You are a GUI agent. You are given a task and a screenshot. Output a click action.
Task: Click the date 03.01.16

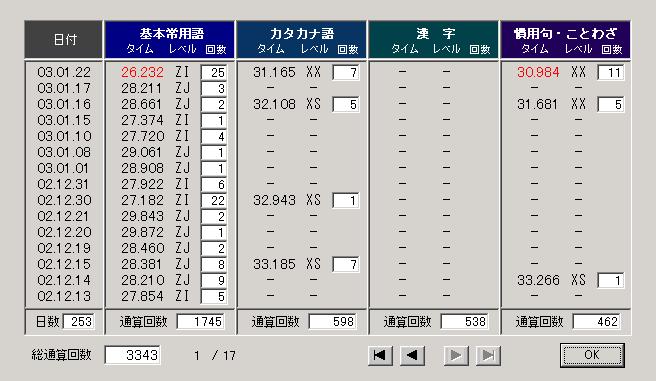[x=64, y=104]
